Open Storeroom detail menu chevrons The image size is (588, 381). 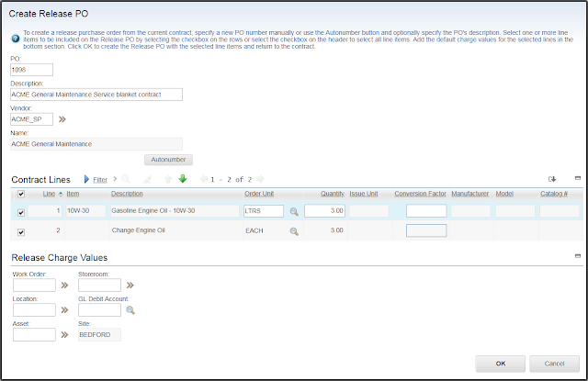click(x=130, y=286)
